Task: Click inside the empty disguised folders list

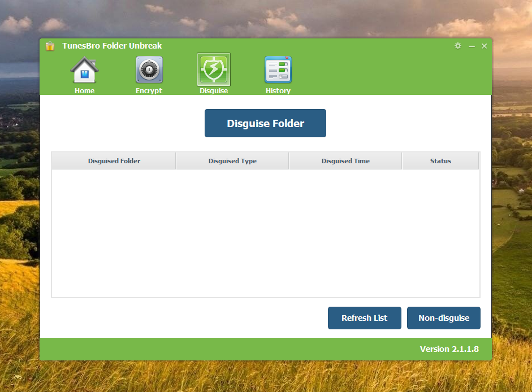Action: tap(265, 233)
